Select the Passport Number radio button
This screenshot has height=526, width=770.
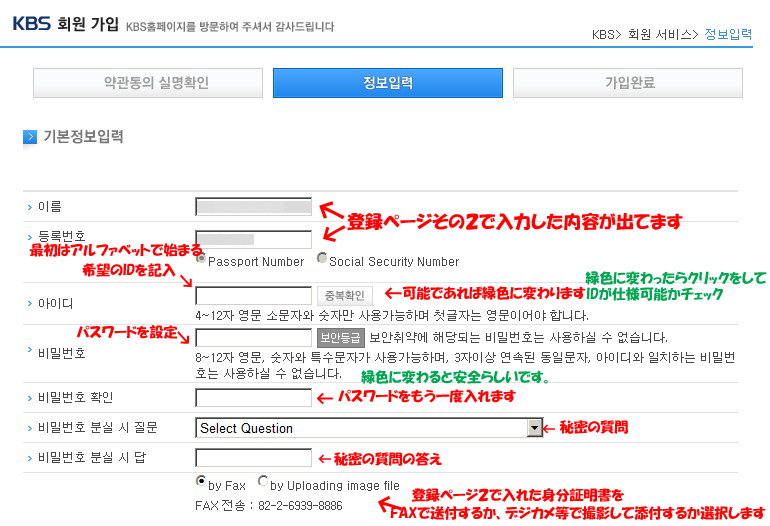click(201, 258)
